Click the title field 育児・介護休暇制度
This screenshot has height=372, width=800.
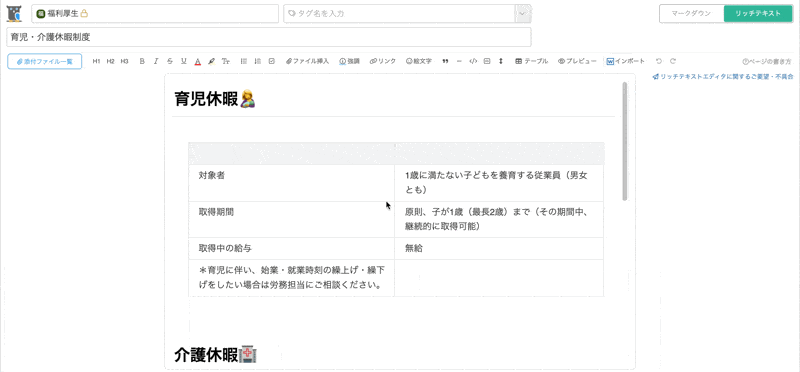coord(269,37)
